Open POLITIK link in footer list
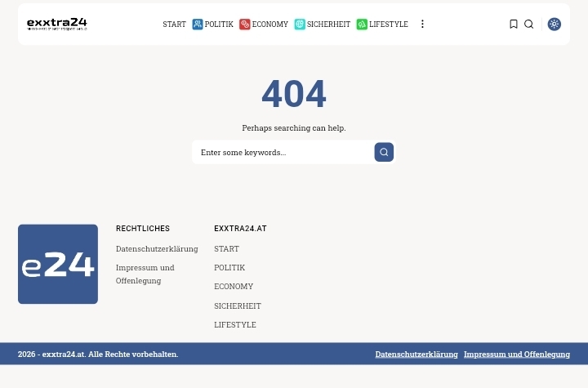This screenshot has height=388, width=588. 229,267
